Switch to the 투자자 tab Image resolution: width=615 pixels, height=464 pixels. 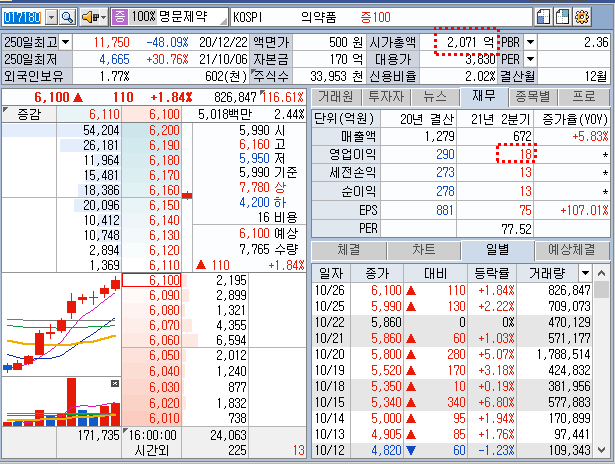(386, 96)
